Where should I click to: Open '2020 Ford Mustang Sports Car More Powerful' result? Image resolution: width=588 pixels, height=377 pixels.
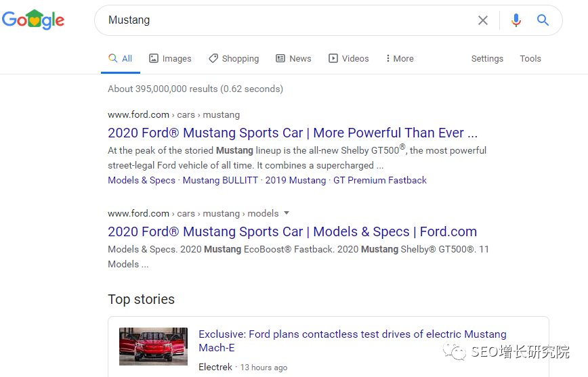click(292, 133)
